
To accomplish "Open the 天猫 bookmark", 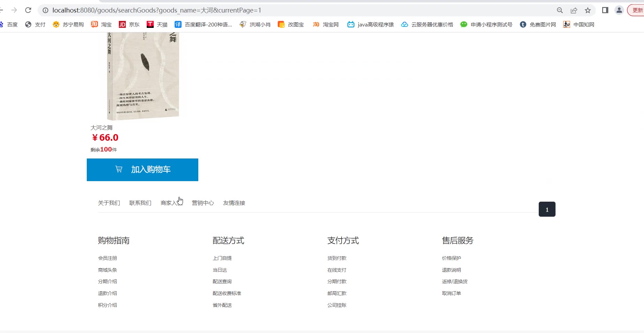I will pyautogui.click(x=157, y=24).
